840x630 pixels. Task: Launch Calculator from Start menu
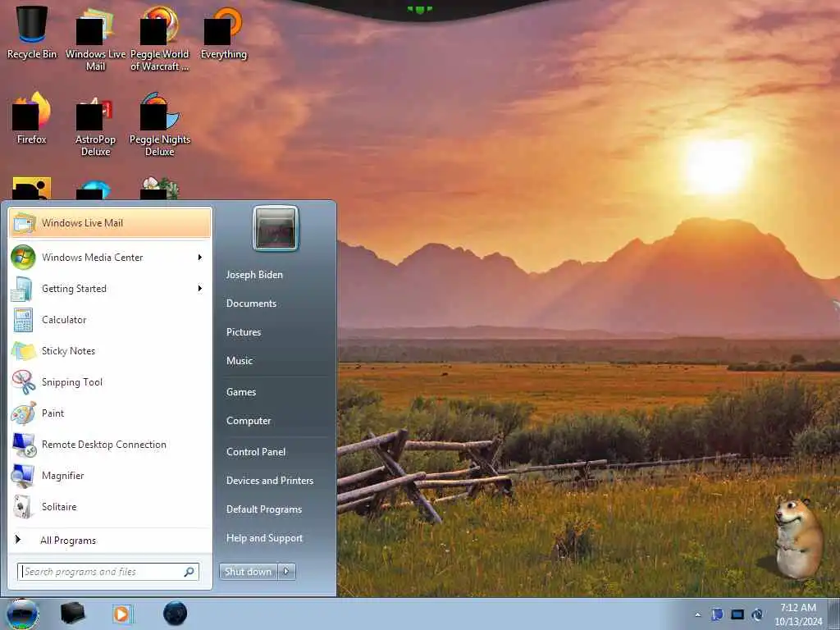110,320
